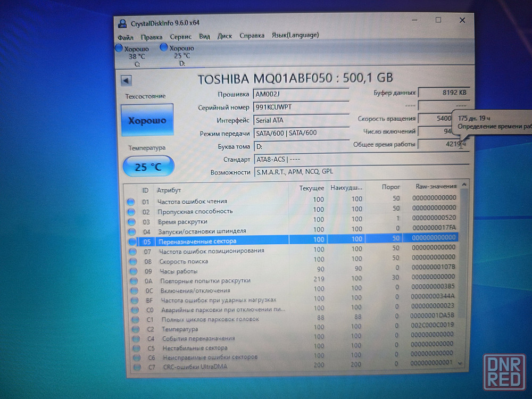Click status icon for attribute C1
The image size is (532, 399).
(x=135, y=320)
